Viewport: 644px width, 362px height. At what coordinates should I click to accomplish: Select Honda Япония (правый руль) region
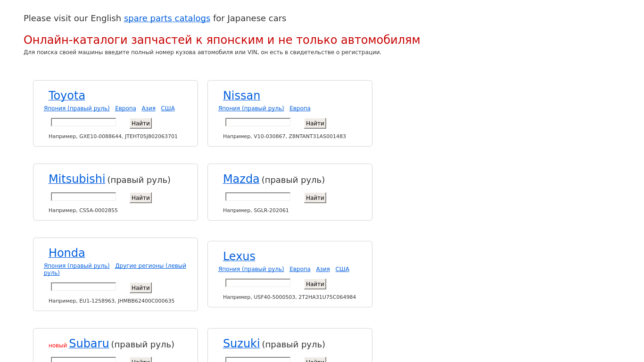pos(77,266)
